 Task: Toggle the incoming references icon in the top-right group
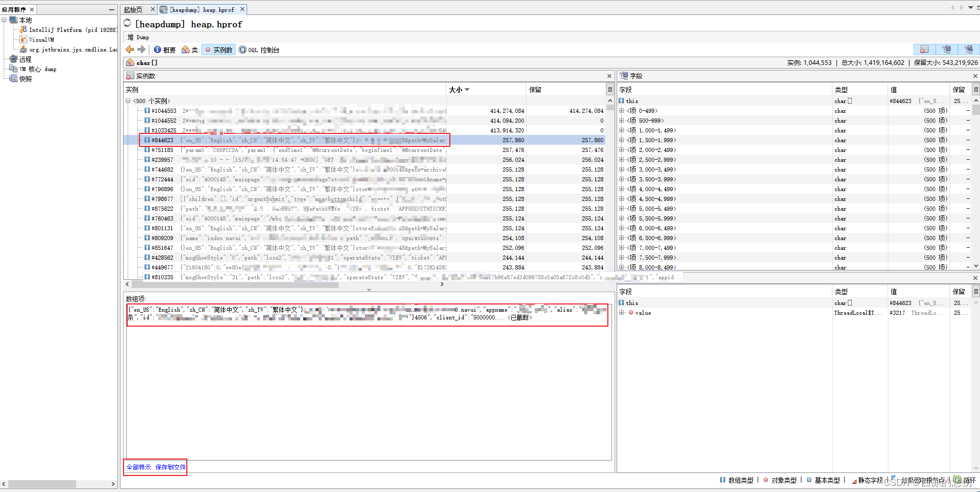point(970,49)
